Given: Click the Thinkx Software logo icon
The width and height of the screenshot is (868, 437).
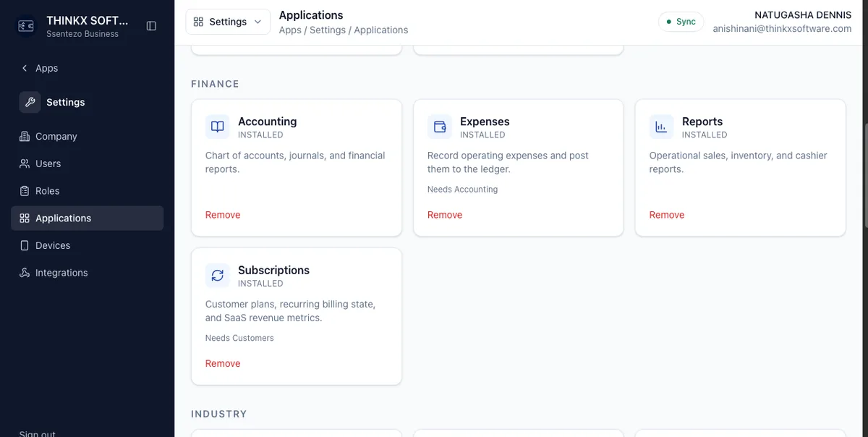Looking at the screenshot, I should [x=26, y=26].
